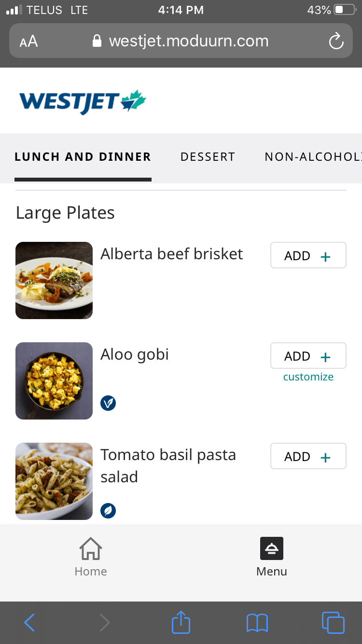Tap the Aloo gobi dish thumbnail
Image resolution: width=362 pixels, height=644 pixels.
click(54, 381)
